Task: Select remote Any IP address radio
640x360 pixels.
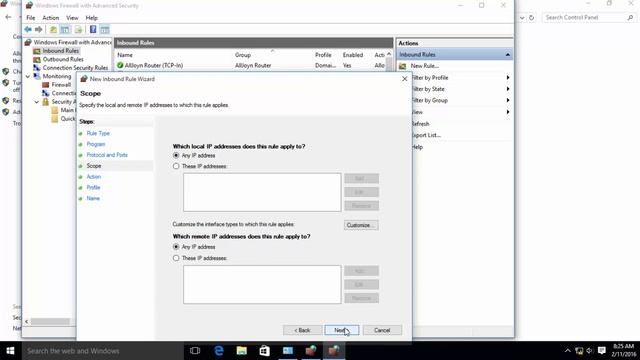Action: point(176,247)
